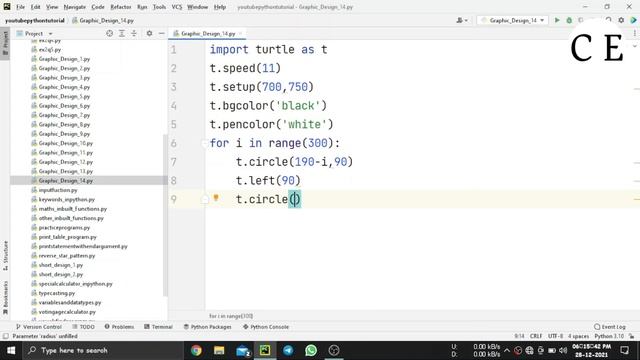Run Graphic_Design_14 with green play button
The width and height of the screenshot is (640, 360).
click(557, 20)
